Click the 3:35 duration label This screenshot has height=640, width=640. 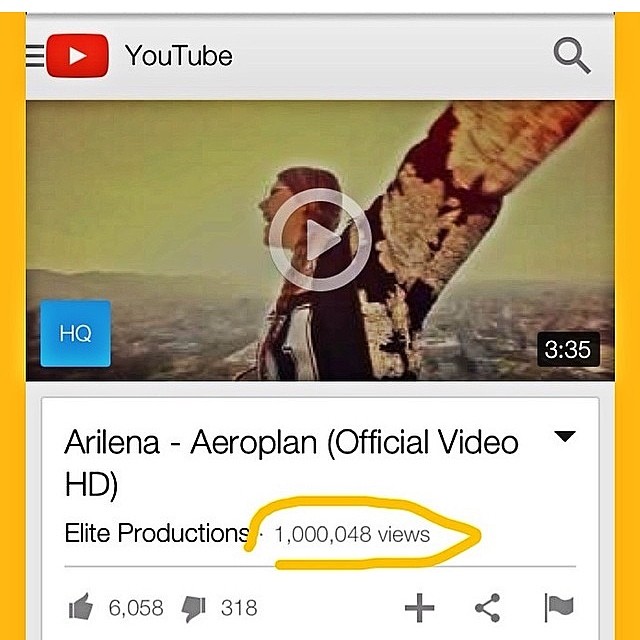(x=568, y=349)
